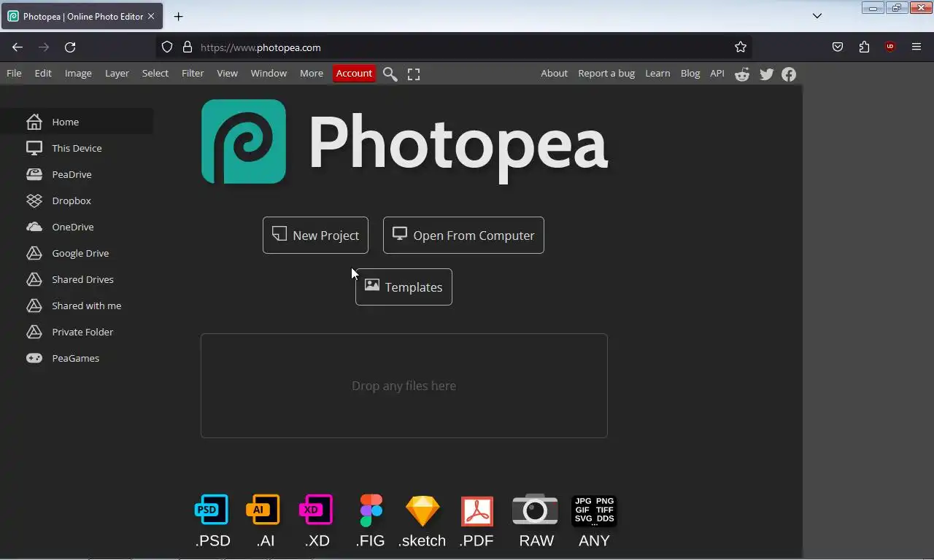Open PeaGames in the sidebar
The image size is (934, 560).
77,358
